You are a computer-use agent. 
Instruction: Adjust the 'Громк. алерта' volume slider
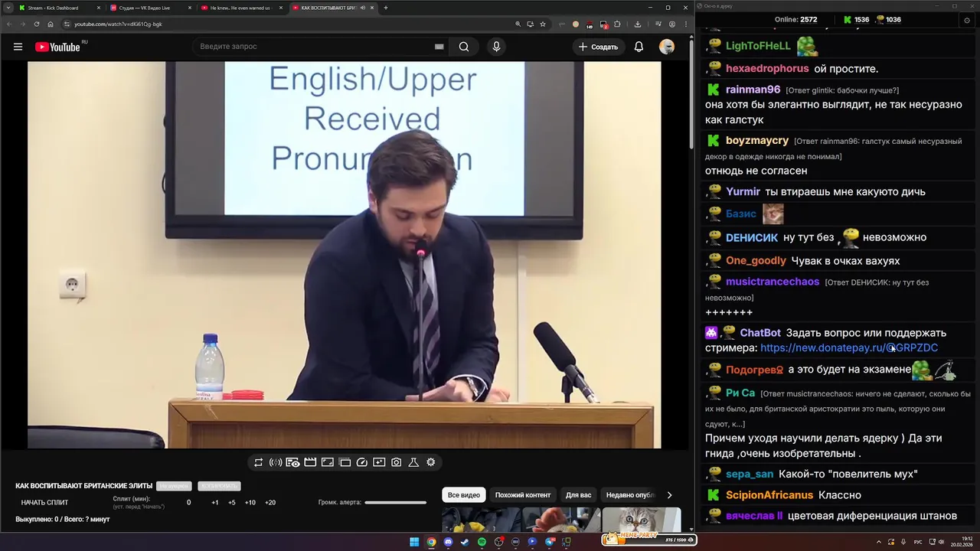click(x=395, y=503)
